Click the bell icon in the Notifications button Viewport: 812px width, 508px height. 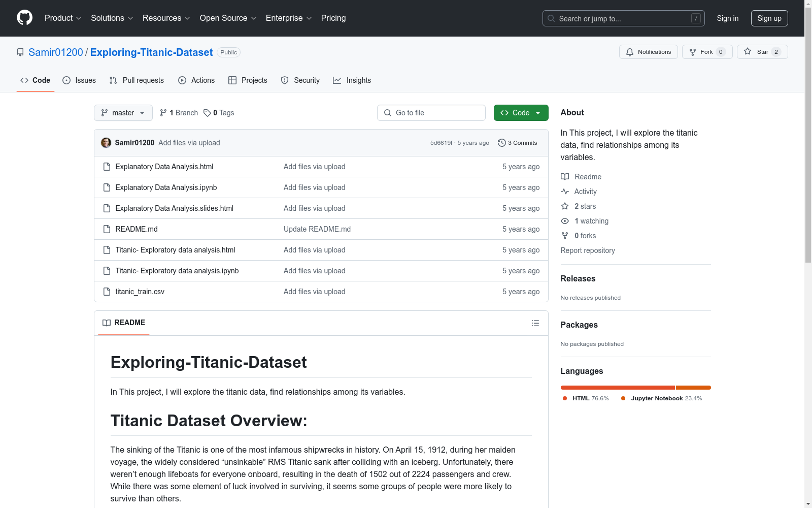[x=630, y=52]
